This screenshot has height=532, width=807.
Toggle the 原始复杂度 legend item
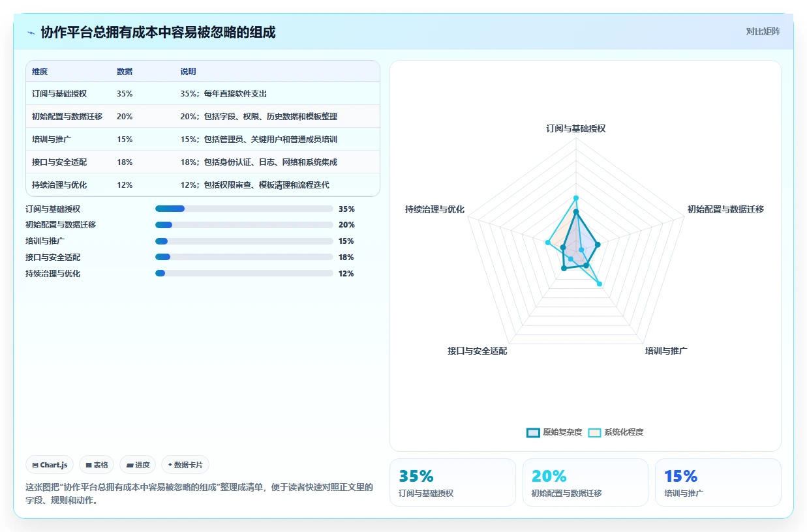coord(555,432)
